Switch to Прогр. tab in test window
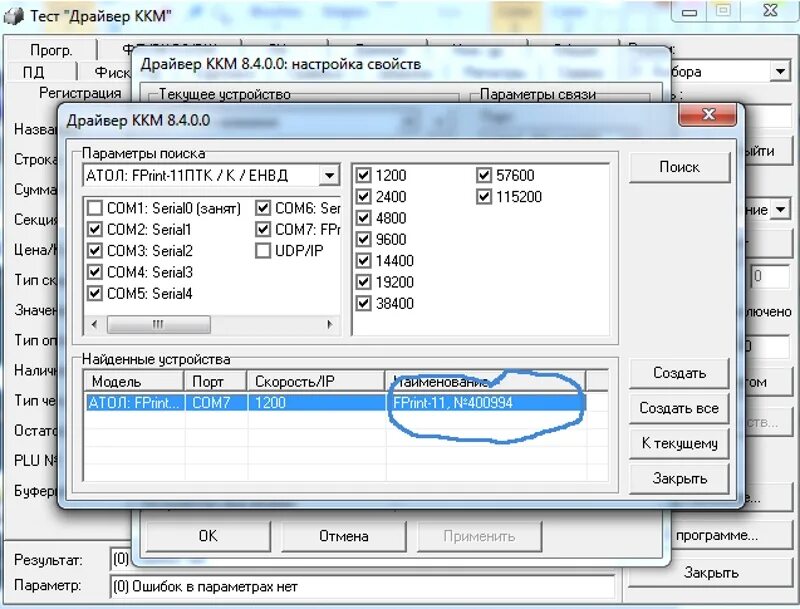 [51, 50]
